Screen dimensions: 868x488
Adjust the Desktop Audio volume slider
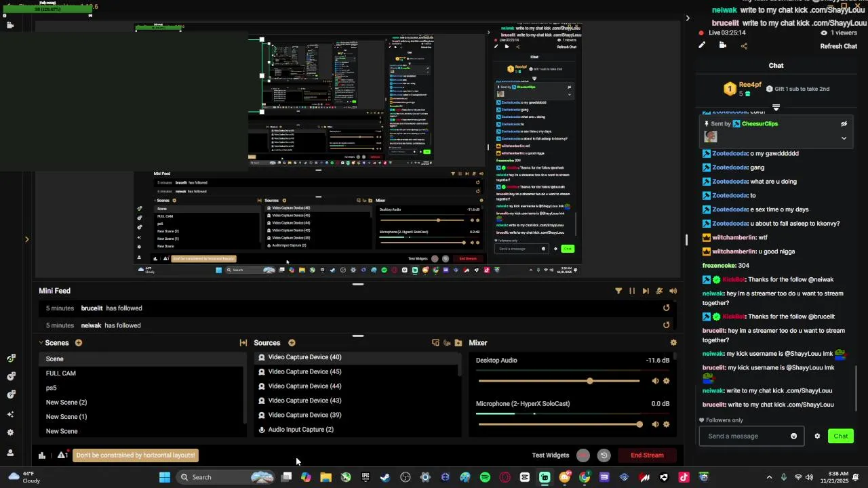(559, 381)
